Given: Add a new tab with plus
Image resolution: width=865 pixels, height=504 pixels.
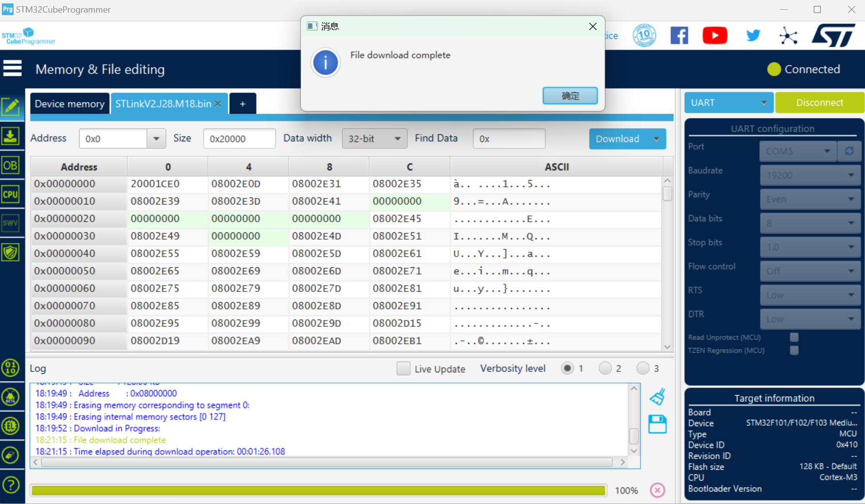Looking at the screenshot, I should tap(242, 104).
